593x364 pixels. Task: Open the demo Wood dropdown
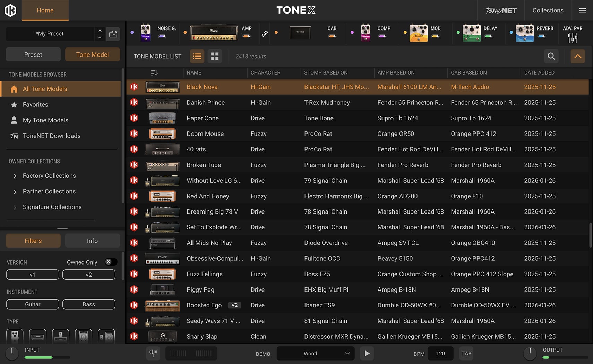pos(315,353)
